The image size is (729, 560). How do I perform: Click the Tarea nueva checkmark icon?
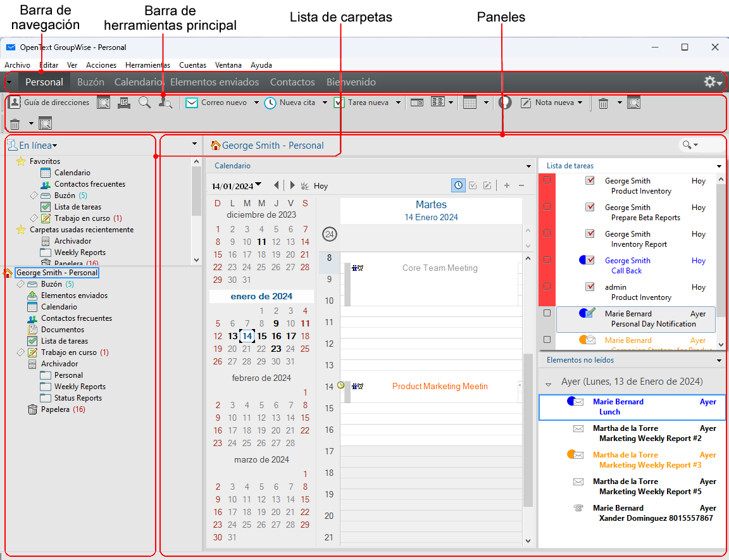pyautogui.click(x=339, y=103)
